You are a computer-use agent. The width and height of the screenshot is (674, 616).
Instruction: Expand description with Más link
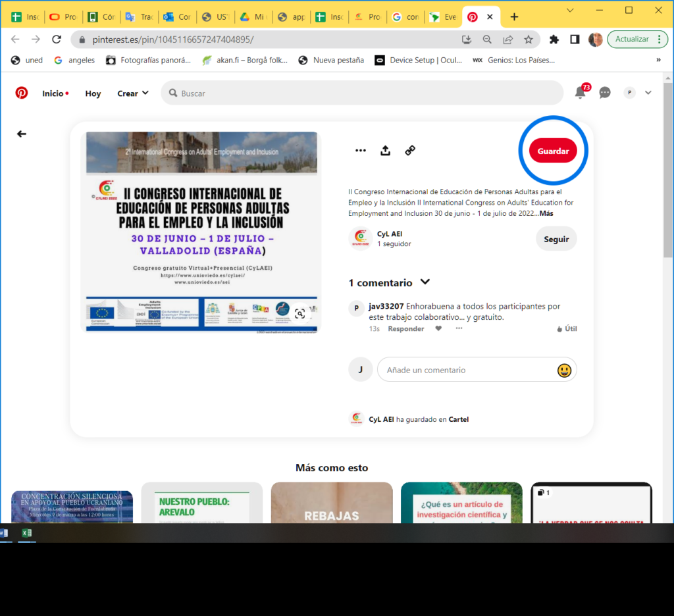pyautogui.click(x=546, y=213)
